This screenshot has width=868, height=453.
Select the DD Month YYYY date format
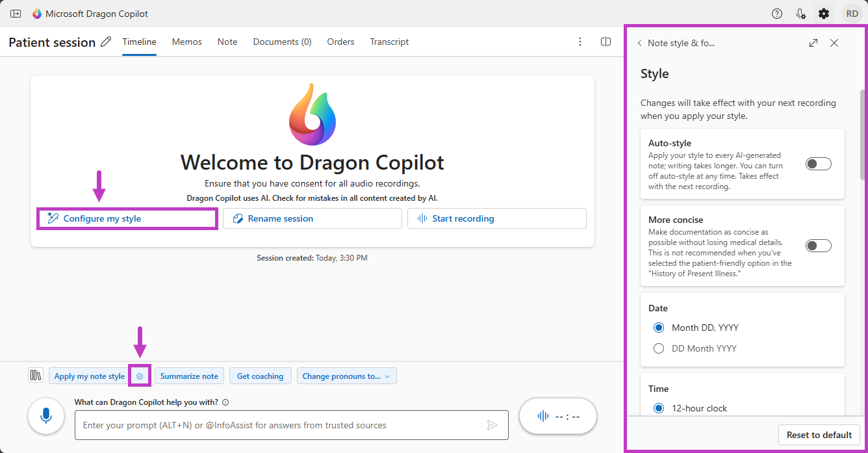tap(659, 348)
